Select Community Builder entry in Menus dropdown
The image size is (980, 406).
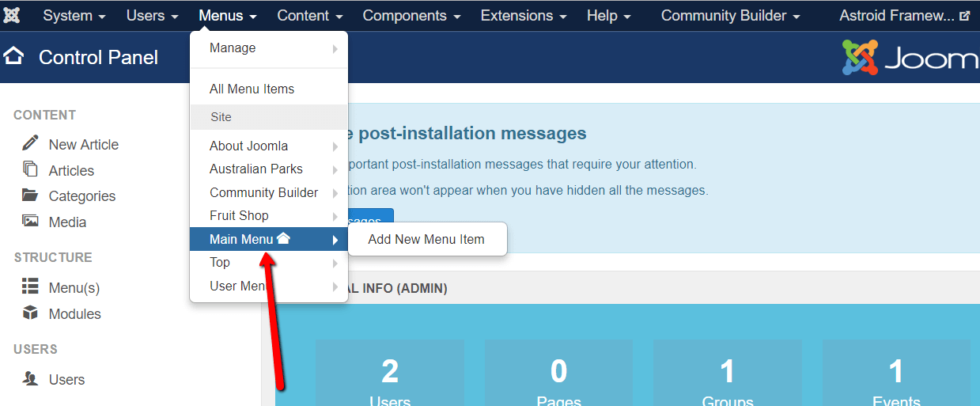(269, 192)
